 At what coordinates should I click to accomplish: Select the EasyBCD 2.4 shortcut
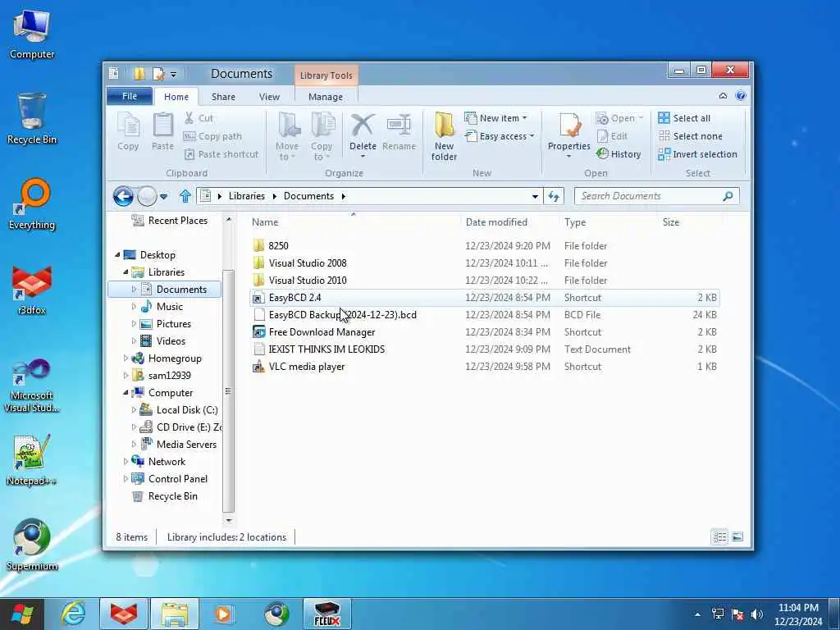[x=485, y=297]
